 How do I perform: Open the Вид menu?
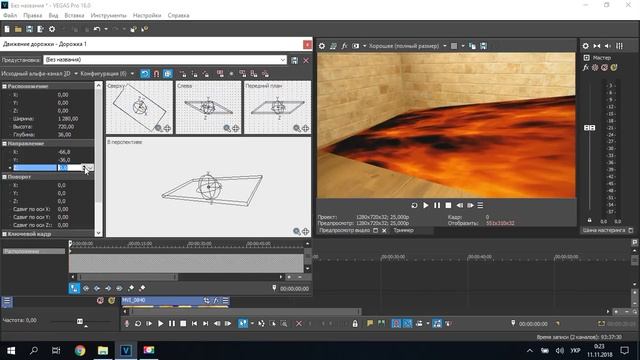coord(53,15)
